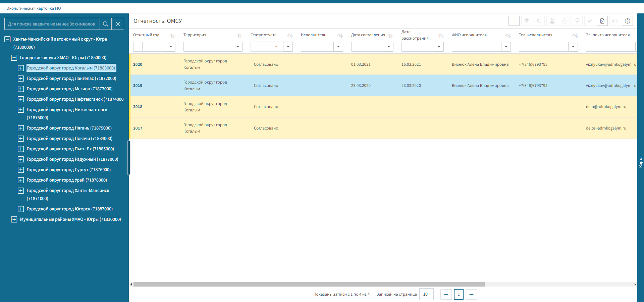Viewport: 644px width, 302px height.
Task: Click the horizontal scrollbar of the table
Action: (309, 284)
